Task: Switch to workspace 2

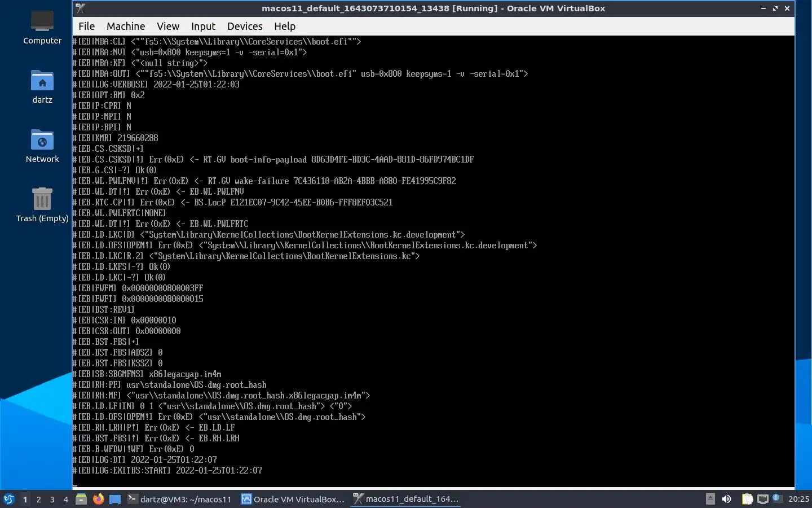Action: [38, 499]
